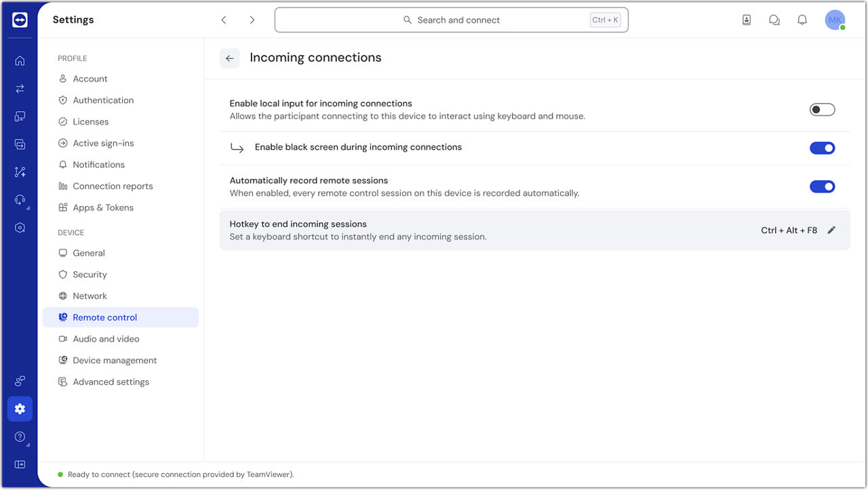Navigate forward with the right chevron
868x490 pixels.
pyautogui.click(x=252, y=20)
